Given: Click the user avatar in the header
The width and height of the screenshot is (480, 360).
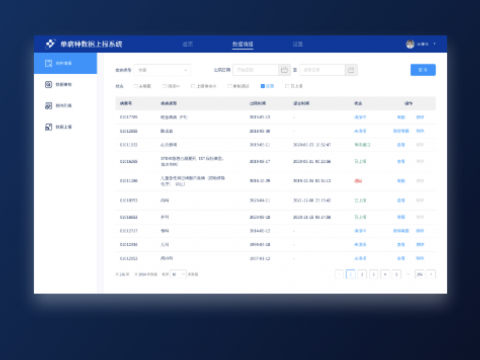Looking at the screenshot, I should (x=410, y=44).
